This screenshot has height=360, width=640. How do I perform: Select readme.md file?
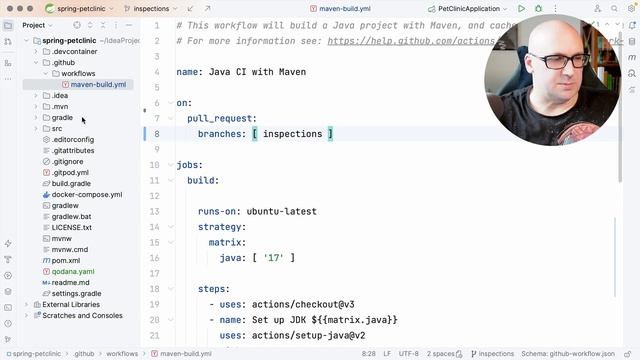pos(70,282)
